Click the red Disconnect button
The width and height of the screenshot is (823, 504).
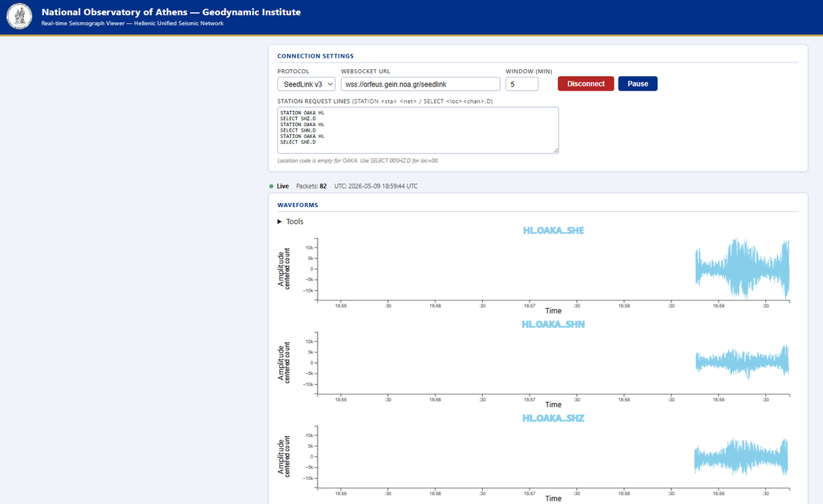pos(586,84)
